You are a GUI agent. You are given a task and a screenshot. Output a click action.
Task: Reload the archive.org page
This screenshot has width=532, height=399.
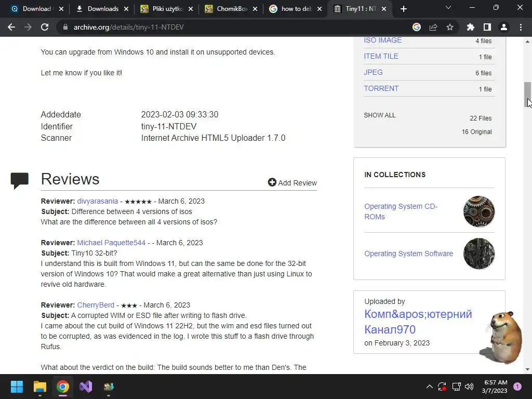click(45, 27)
